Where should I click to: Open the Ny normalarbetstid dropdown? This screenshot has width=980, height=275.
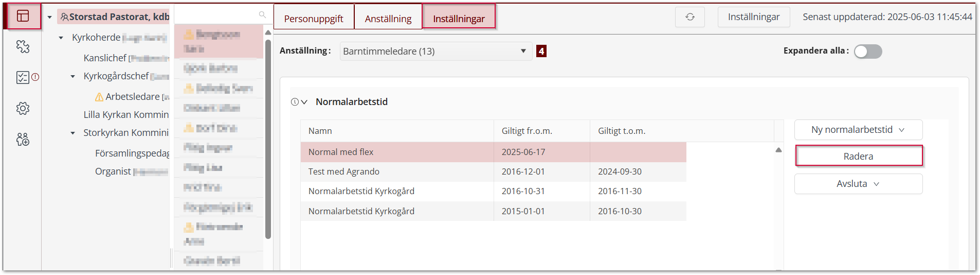(858, 130)
